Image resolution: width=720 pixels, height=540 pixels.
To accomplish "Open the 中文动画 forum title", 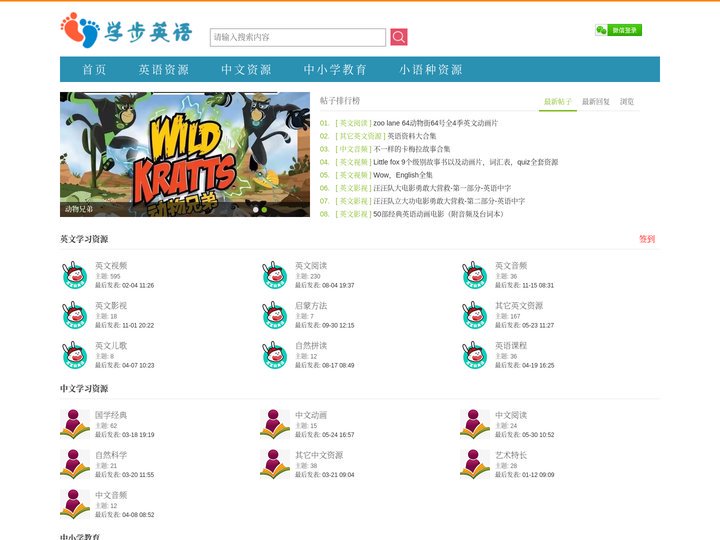I will [x=311, y=415].
